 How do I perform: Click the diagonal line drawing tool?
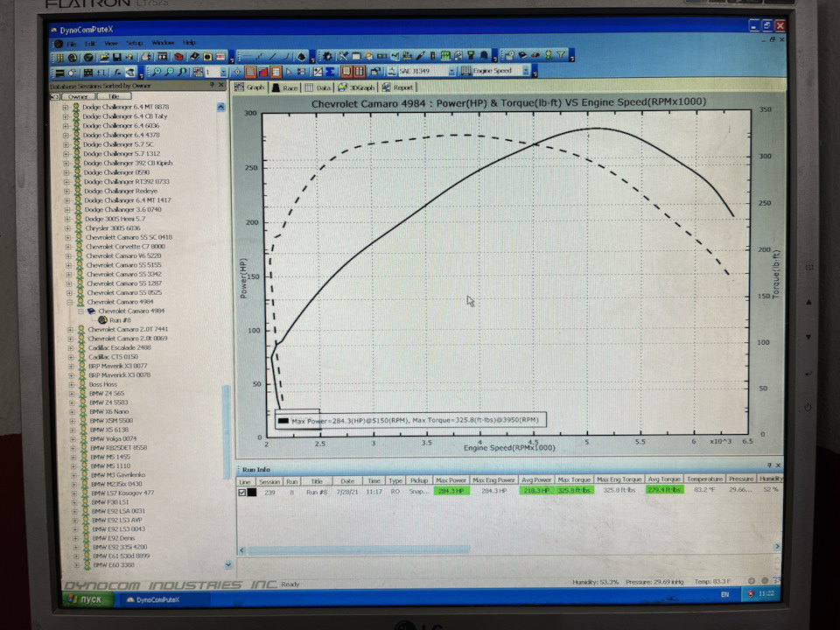click(273, 56)
